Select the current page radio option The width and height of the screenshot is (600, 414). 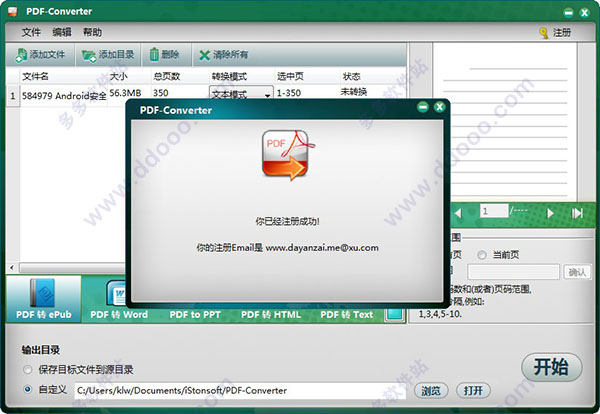click(482, 255)
